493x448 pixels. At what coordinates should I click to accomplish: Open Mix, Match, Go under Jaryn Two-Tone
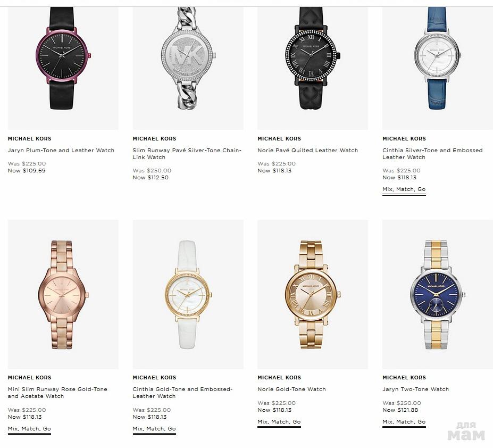[x=404, y=422]
